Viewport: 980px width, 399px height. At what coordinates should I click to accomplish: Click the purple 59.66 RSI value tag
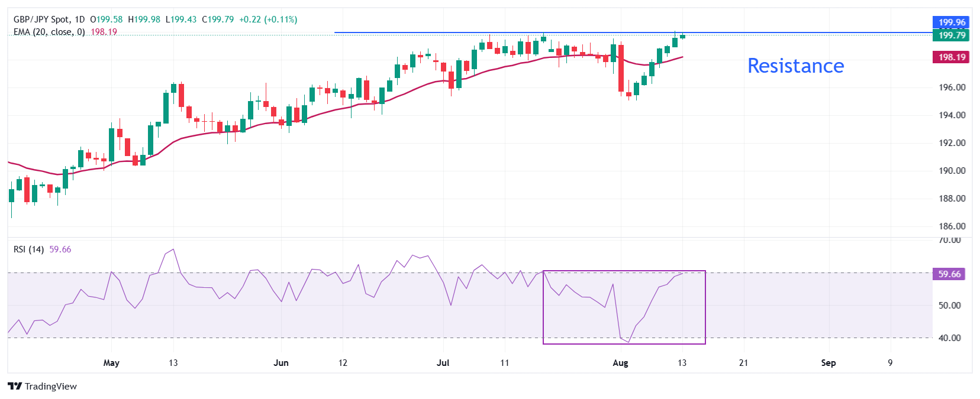pos(949,274)
